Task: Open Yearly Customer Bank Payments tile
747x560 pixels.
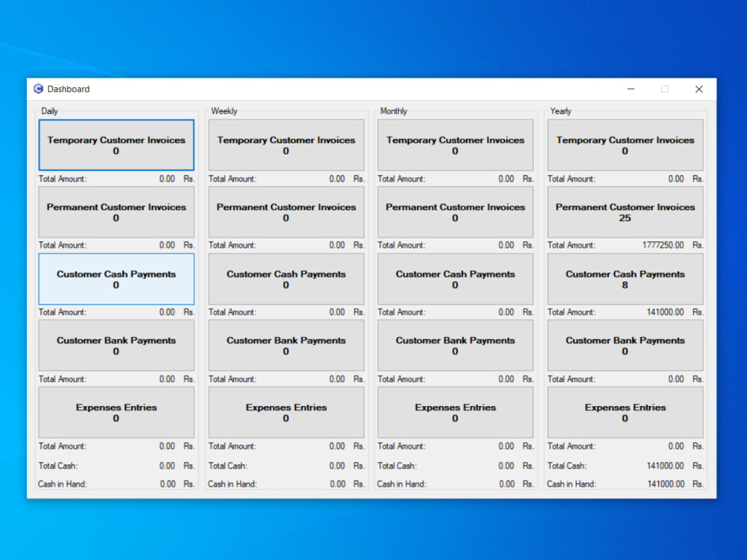Action: [625, 345]
